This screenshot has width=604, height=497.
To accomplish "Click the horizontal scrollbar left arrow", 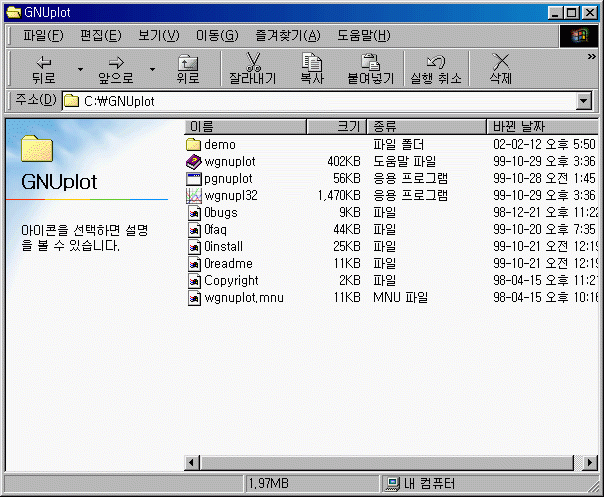I will pos(192,462).
